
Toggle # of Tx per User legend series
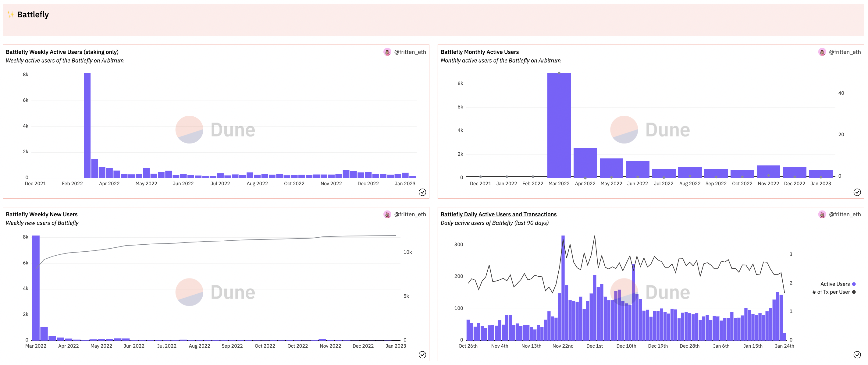pos(834,292)
